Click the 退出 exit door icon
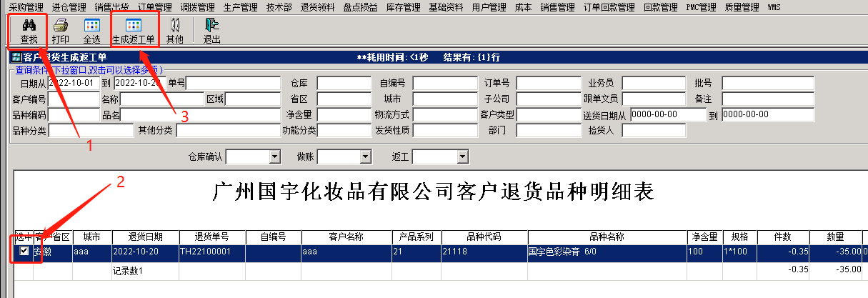This screenshot has height=298, width=868. (211, 25)
